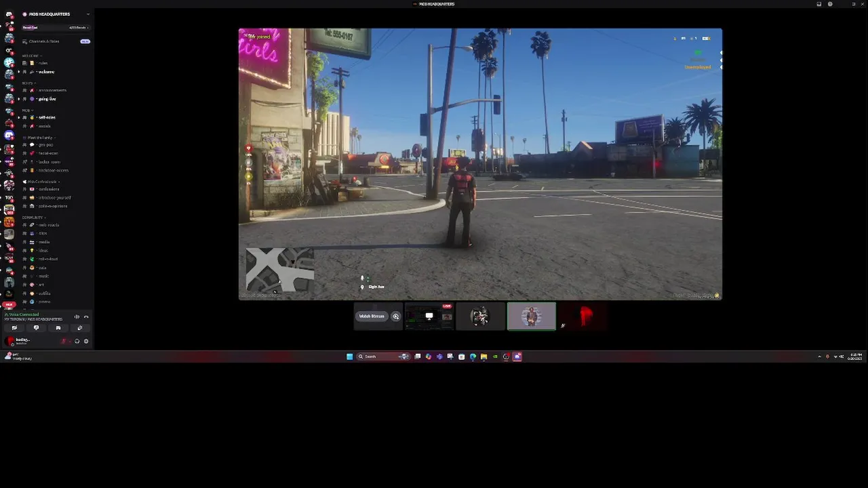Open Microsoft Store taskbar icon
Screen dimensions: 868x488
[461, 357]
